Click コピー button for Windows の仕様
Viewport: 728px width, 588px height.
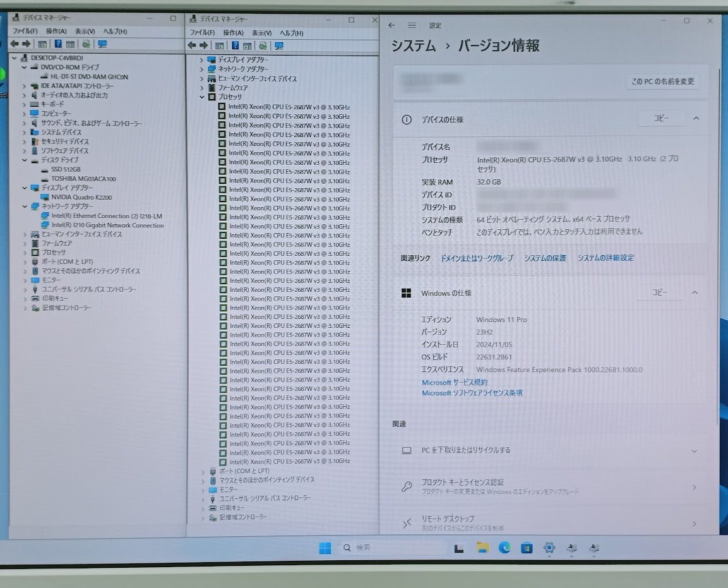point(659,292)
